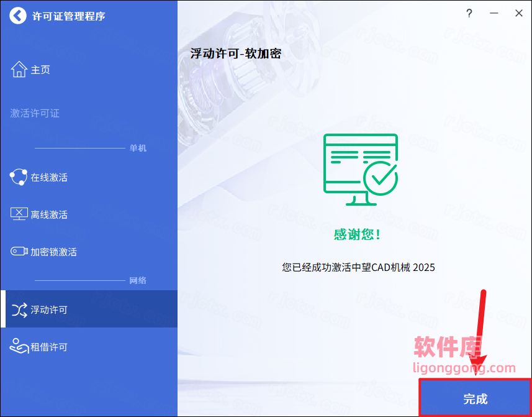The width and height of the screenshot is (532, 417).
Task: Click the 许可证管理程序 title text
Action: click(x=69, y=16)
